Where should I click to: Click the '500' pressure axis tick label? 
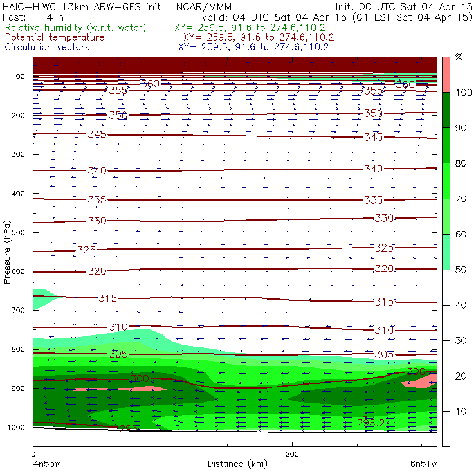point(18,233)
